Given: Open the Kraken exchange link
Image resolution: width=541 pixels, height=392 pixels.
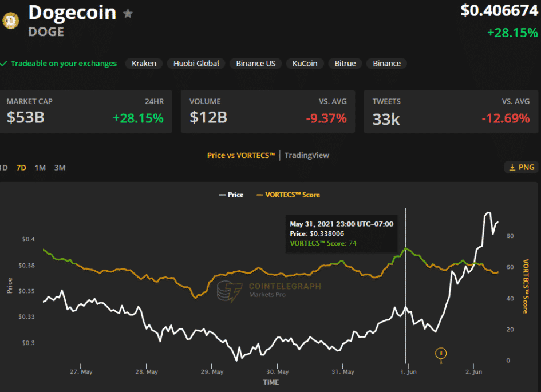Looking at the screenshot, I should point(144,64).
